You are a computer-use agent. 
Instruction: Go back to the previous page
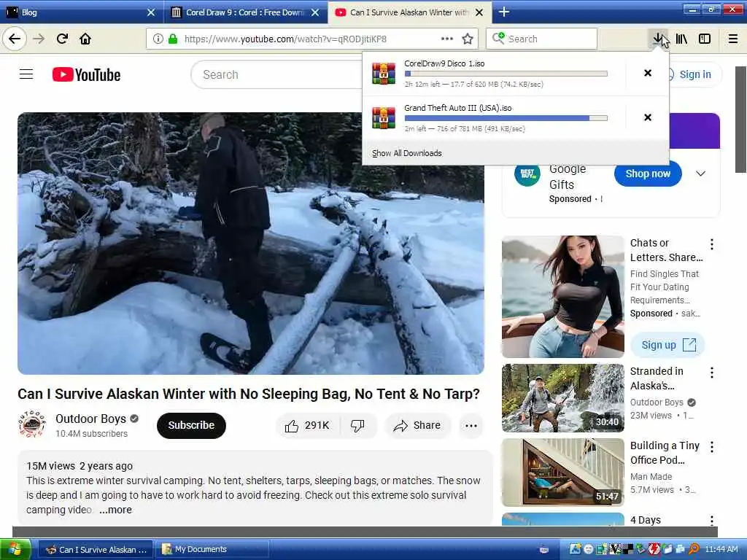tap(15, 39)
